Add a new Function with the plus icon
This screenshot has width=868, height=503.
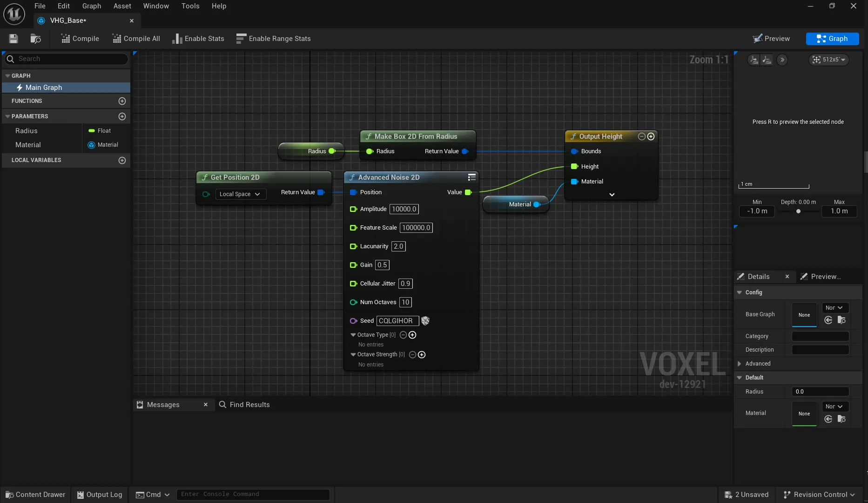(122, 101)
